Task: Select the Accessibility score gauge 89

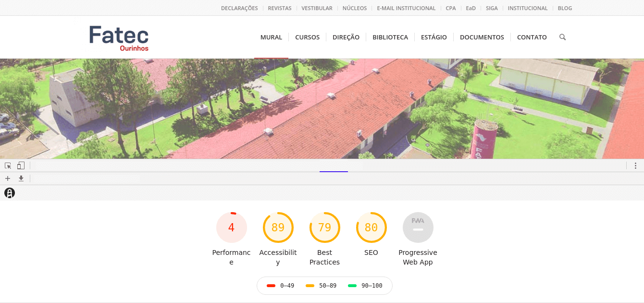Action: click(278, 227)
